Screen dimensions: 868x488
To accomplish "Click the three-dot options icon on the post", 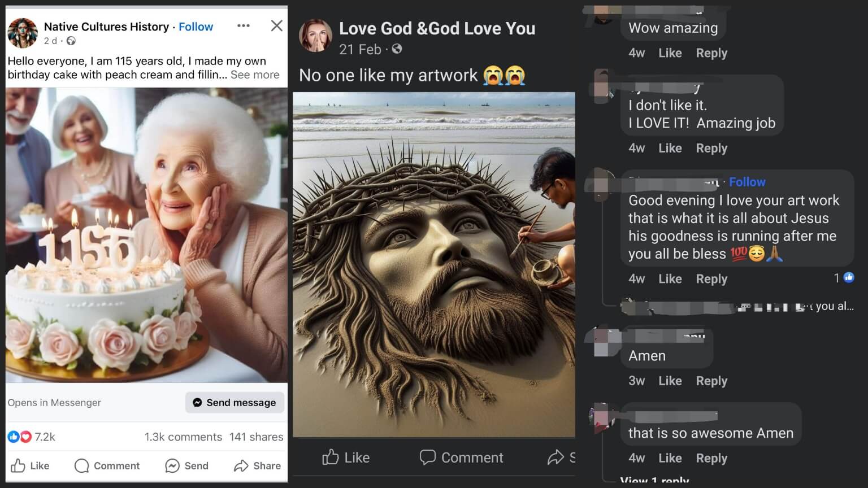I will (x=244, y=25).
